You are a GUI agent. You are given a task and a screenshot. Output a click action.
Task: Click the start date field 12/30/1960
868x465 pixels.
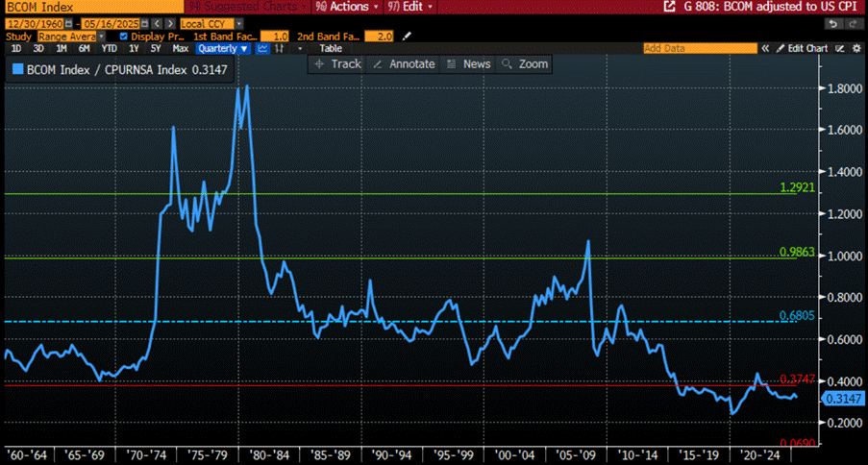(34, 24)
